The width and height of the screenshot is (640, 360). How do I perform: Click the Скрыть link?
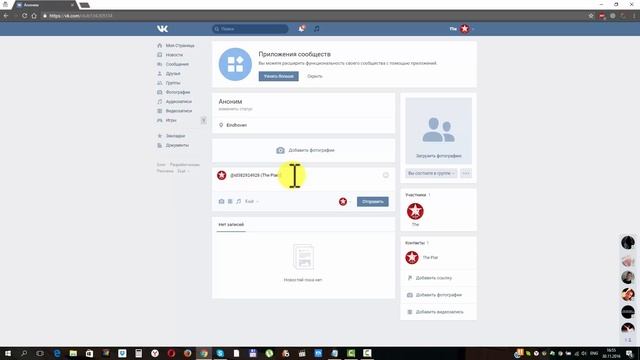pyautogui.click(x=315, y=76)
